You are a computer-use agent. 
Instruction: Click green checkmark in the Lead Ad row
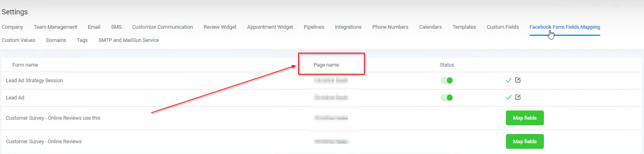(508, 97)
